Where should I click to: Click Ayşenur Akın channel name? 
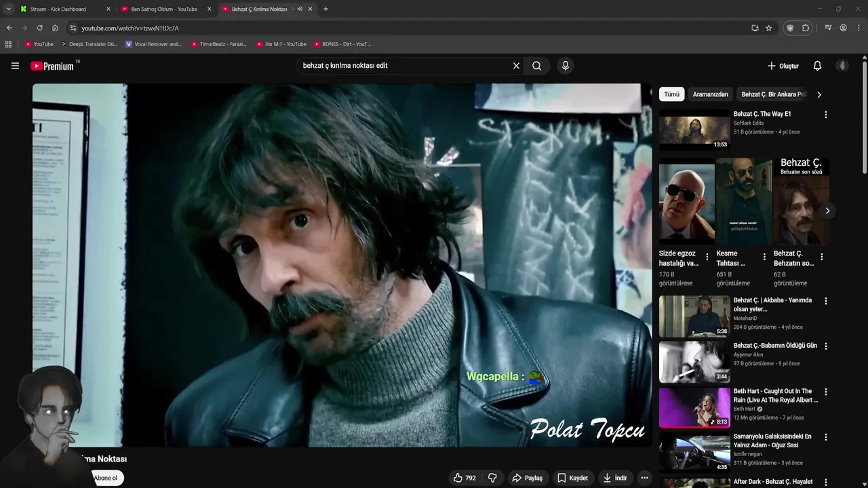pos(748,354)
